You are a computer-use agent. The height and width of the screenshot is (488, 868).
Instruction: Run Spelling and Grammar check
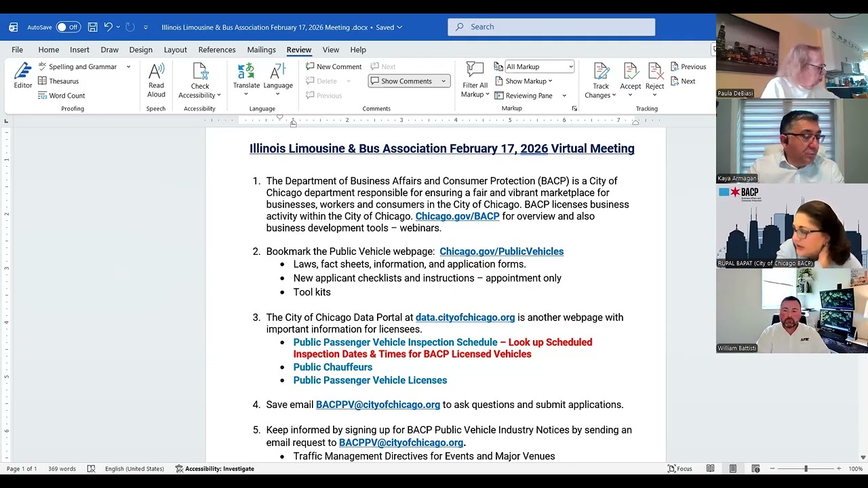(77, 66)
